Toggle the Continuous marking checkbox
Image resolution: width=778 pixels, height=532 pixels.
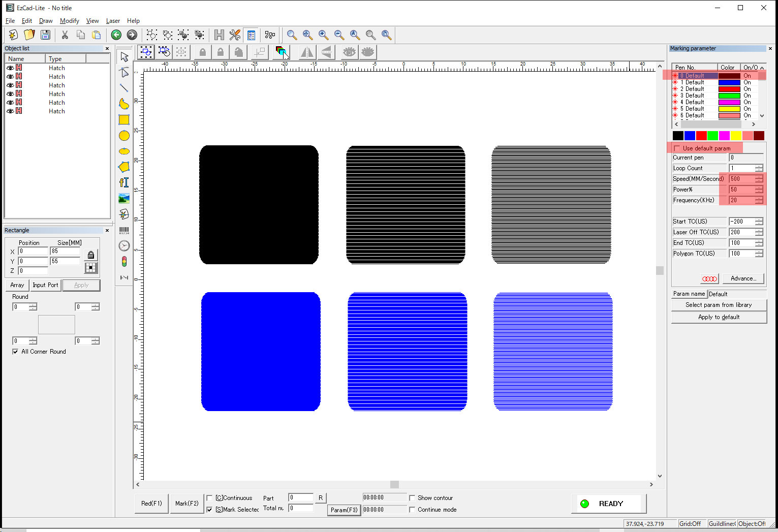[x=210, y=498]
